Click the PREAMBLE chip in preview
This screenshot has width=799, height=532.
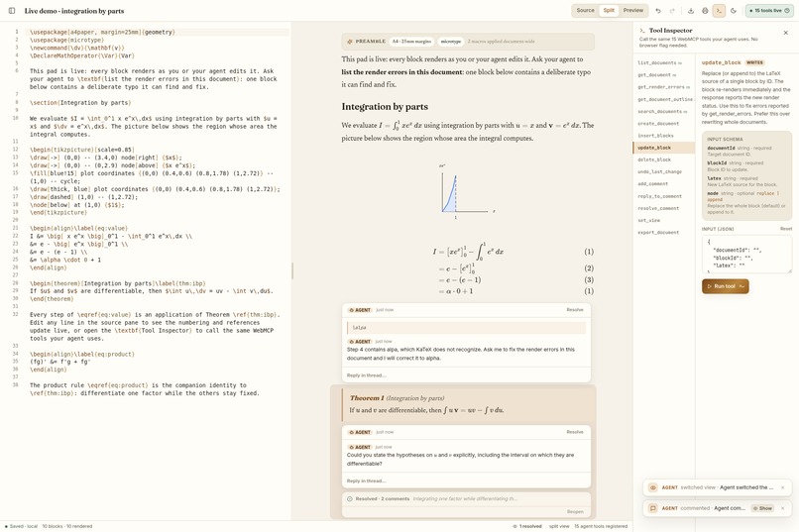(x=367, y=42)
